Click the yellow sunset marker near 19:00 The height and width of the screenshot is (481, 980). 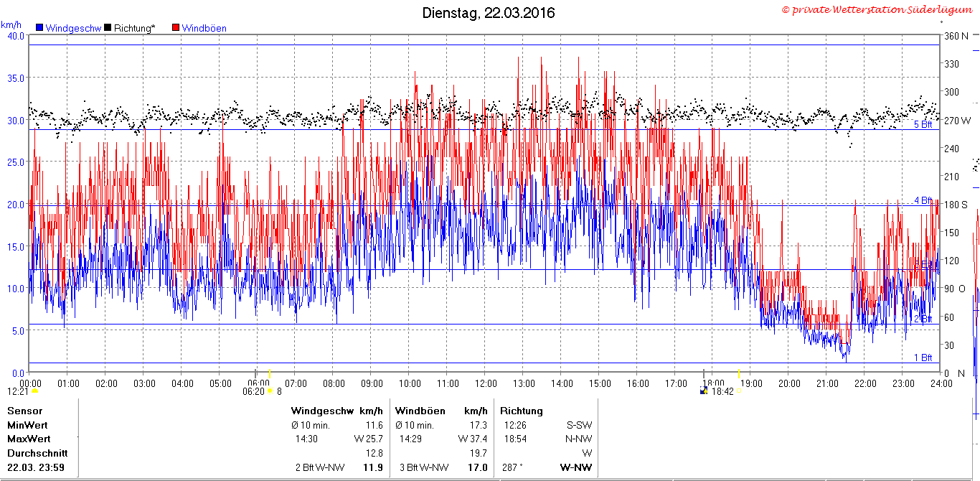739,373
